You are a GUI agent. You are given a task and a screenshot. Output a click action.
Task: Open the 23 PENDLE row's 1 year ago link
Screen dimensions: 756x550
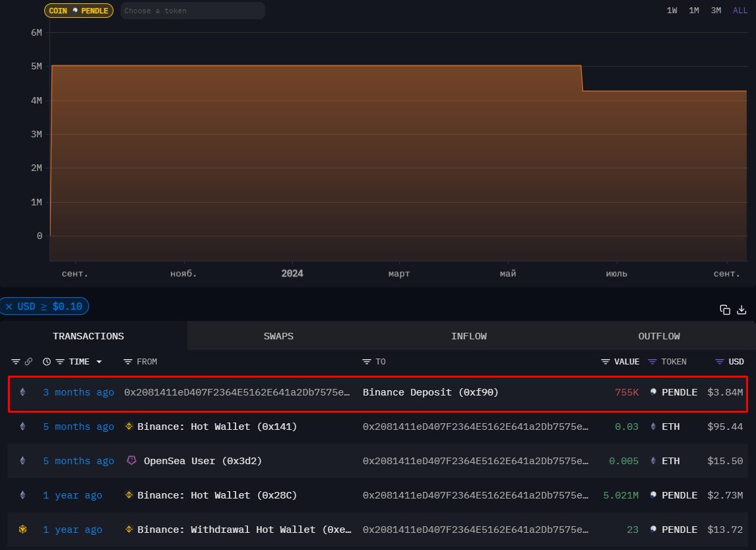[73, 530]
